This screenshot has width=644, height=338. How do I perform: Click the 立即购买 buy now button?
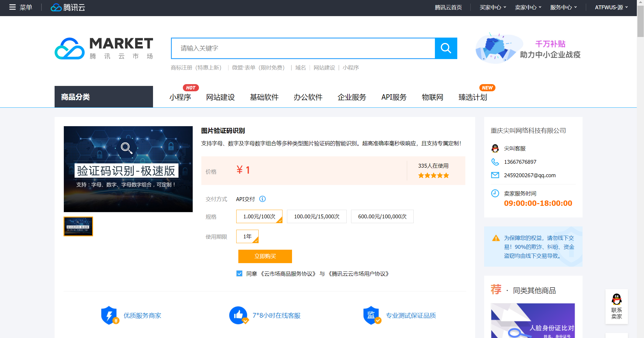click(265, 256)
